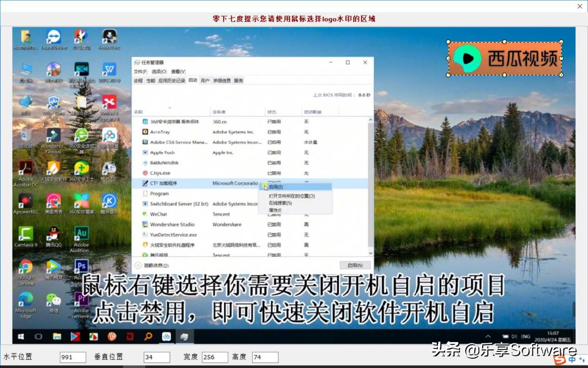Open the 选项(O) menu in Task Manager
Viewport: 588px width, 368px height.
click(x=159, y=71)
